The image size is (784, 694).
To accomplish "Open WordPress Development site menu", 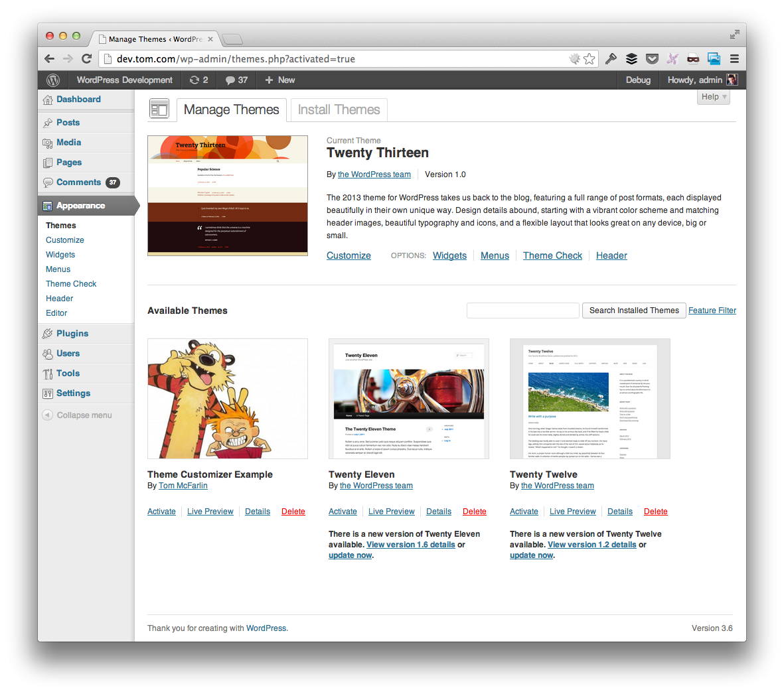I will (125, 80).
